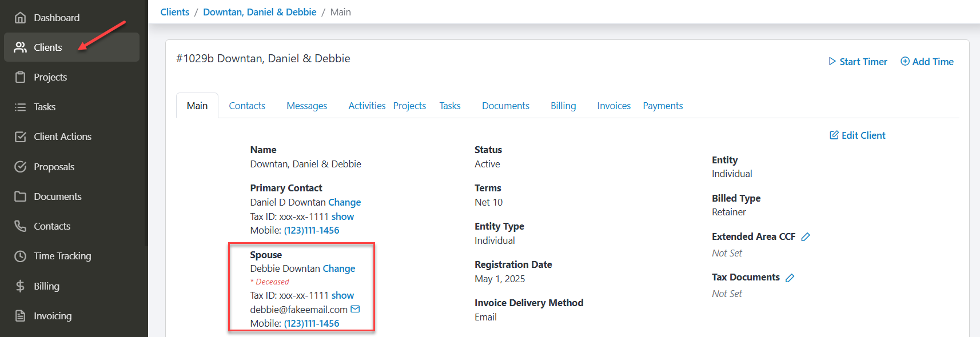Click the Tasks list icon

point(20,107)
